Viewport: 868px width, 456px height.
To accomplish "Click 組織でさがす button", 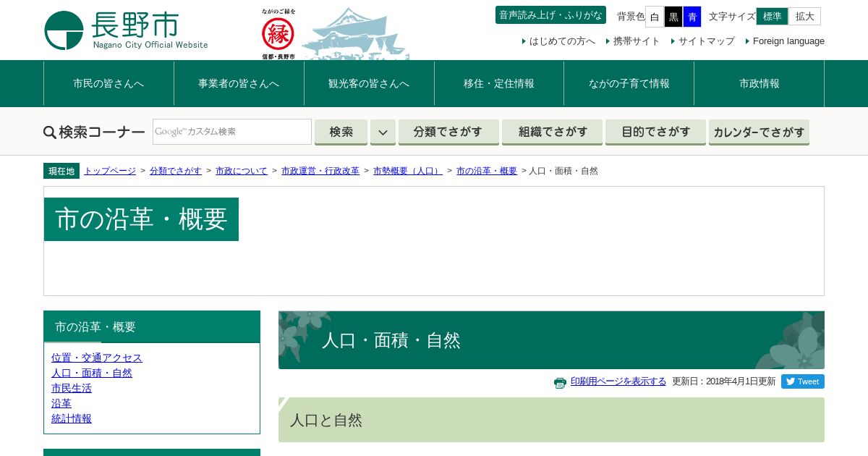I will [553, 132].
